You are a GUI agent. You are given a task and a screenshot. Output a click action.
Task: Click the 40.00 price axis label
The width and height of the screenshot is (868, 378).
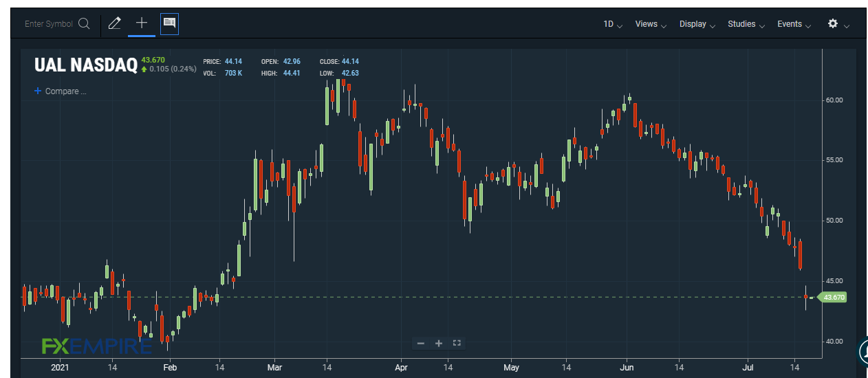[834, 341]
